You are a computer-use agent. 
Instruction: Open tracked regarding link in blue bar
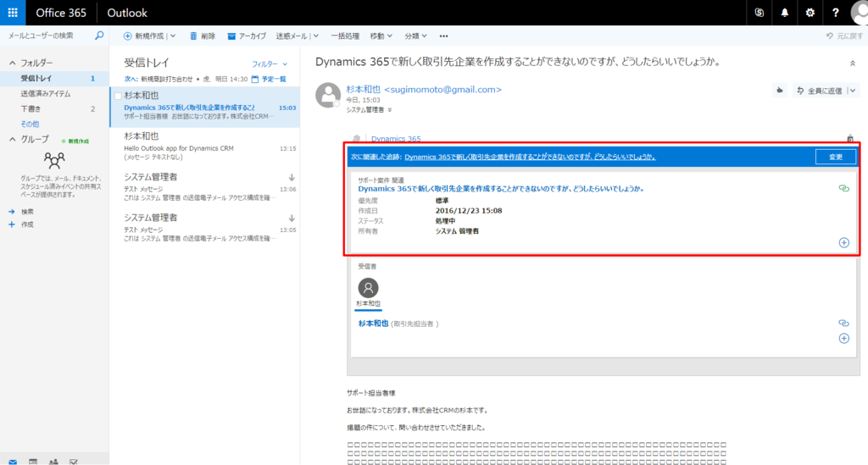(x=530, y=157)
